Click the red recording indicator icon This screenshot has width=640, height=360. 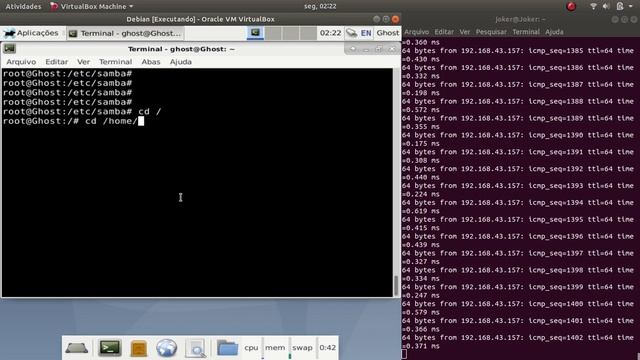pos(571,6)
